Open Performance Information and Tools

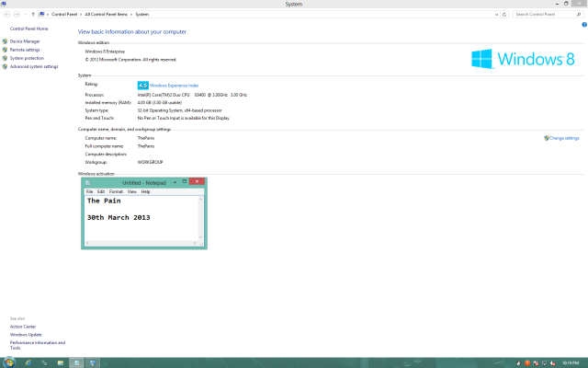tap(38, 345)
